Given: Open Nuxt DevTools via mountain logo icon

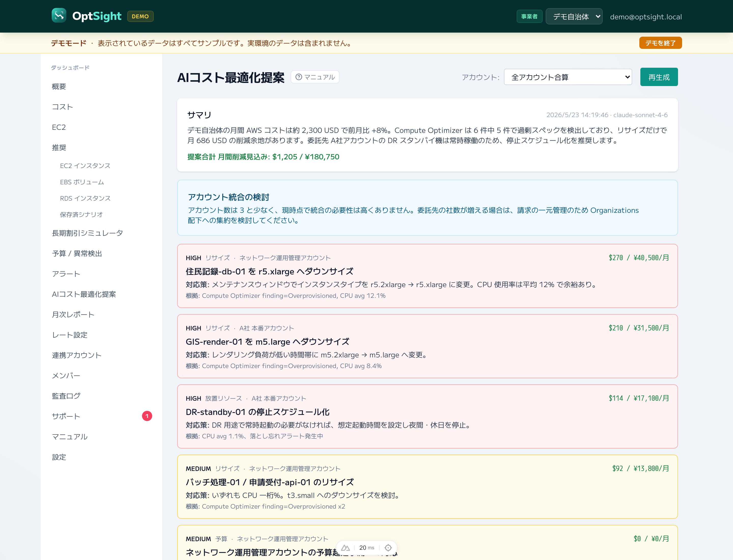Looking at the screenshot, I should tap(345, 548).
